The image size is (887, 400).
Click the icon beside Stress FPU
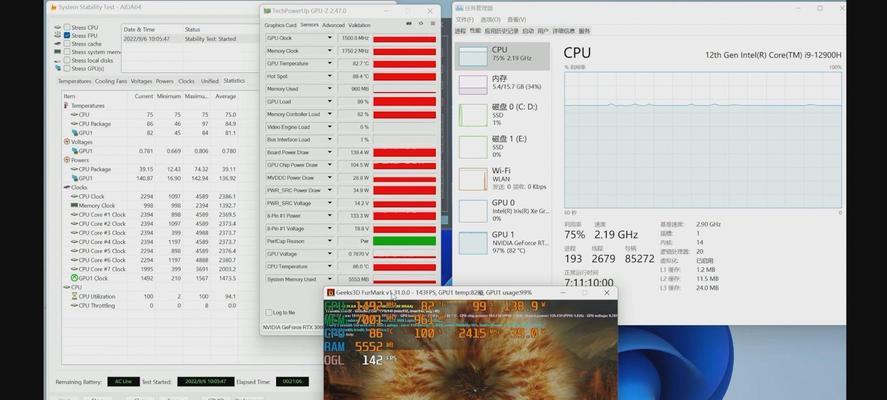pos(58,35)
